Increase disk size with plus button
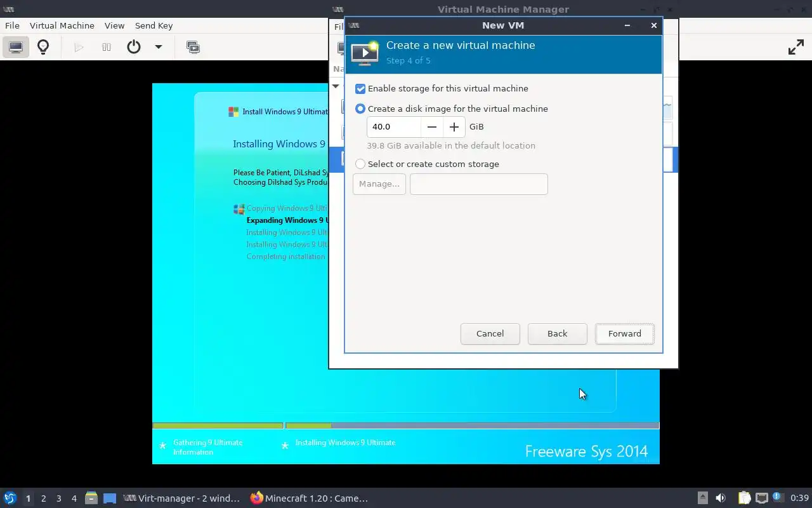 (x=454, y=127)
